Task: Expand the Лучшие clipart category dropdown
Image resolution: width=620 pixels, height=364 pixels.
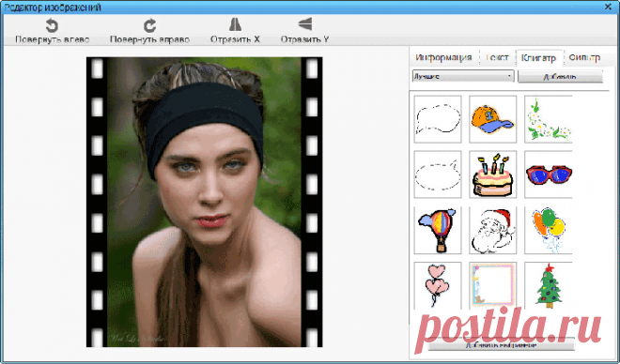Action: (463, 76)
